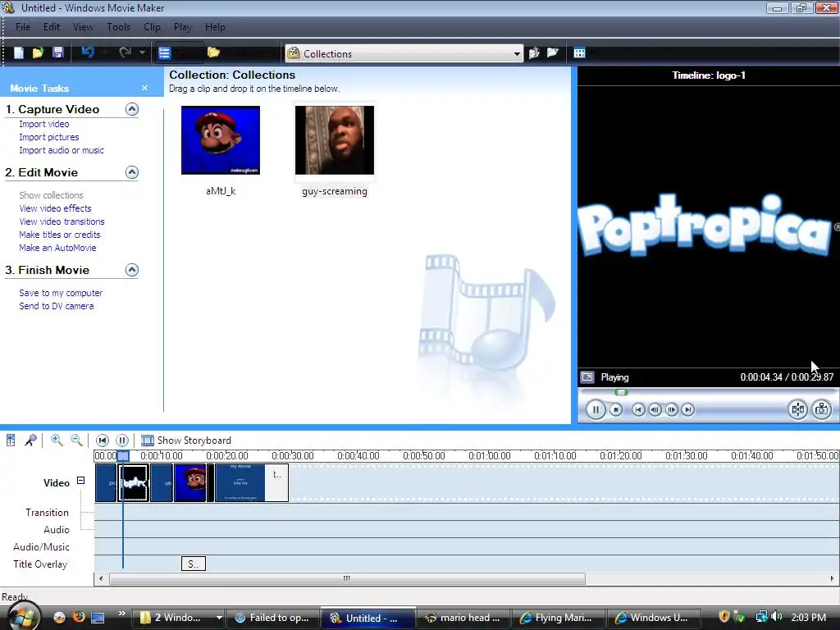Switch to Show Storyboard view
The height and width of the screenshot is (630, 840).
point(186,441)
